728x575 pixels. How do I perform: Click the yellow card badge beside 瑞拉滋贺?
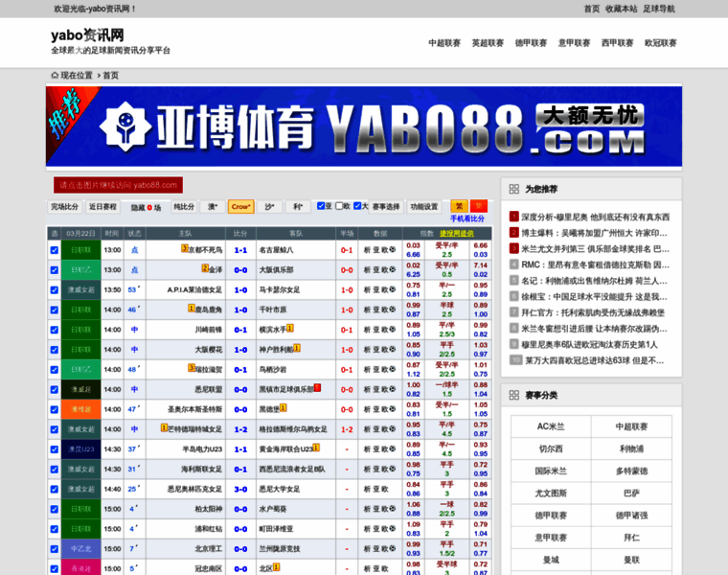(x=192, y=368)
